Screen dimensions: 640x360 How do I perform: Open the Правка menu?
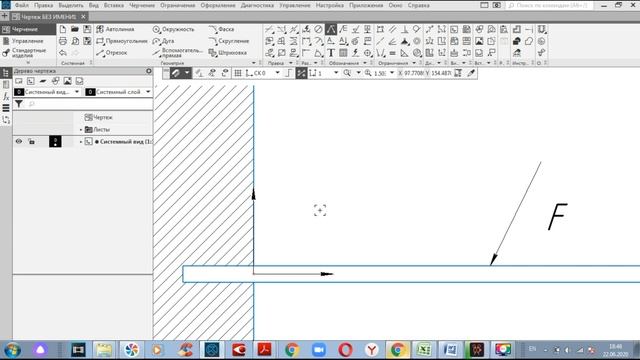point(43,5)
